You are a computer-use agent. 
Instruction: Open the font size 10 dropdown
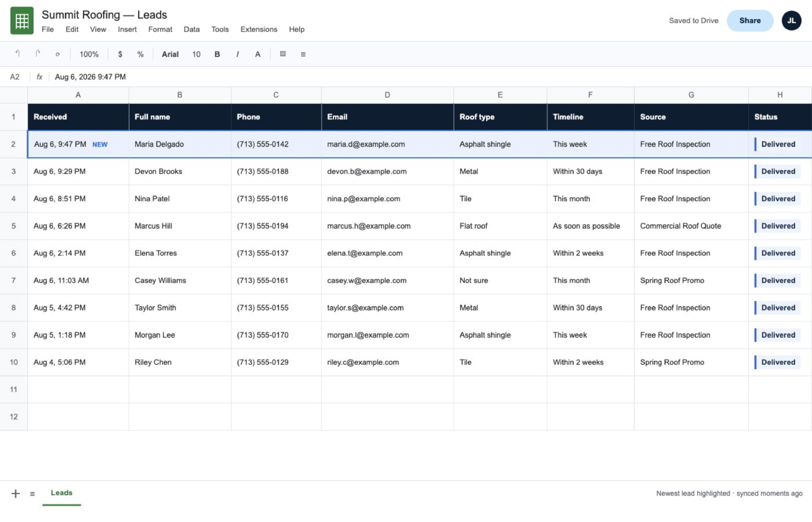[x=196, y=54]
